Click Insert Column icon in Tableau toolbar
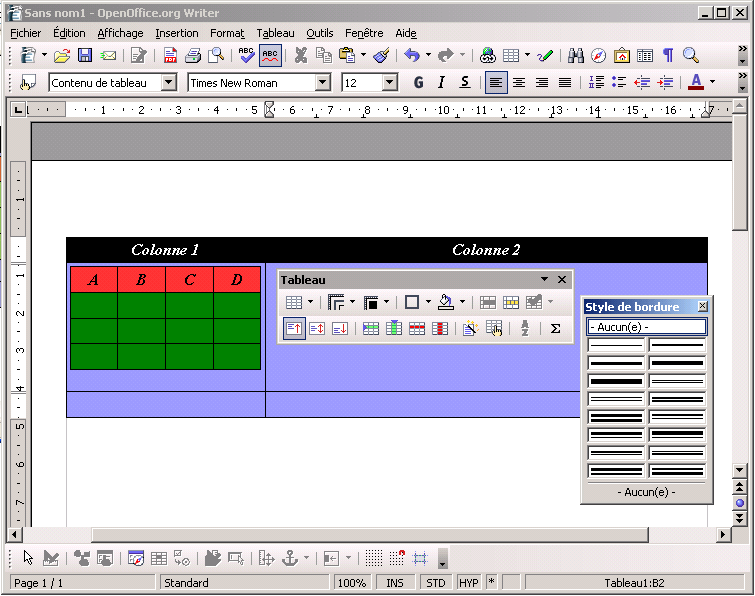The width and height of the screenshot is (755, 596). 394,329
